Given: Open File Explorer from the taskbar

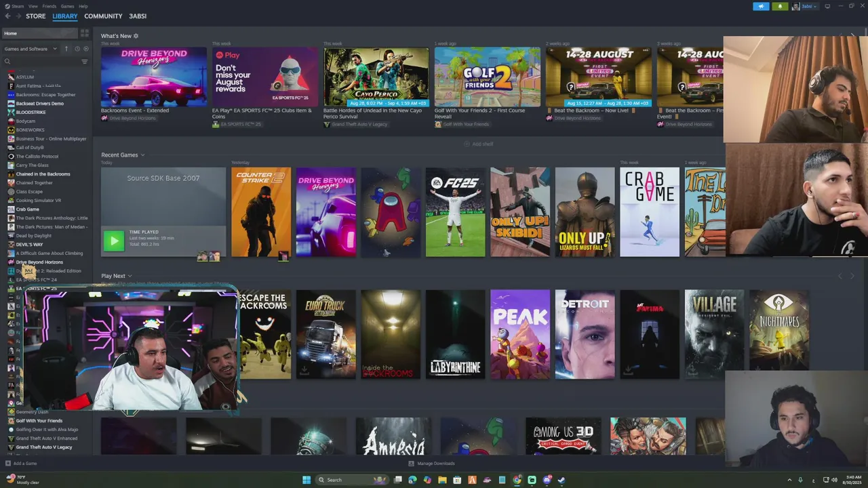Looking at the screenshot, I should coord(442,480).
